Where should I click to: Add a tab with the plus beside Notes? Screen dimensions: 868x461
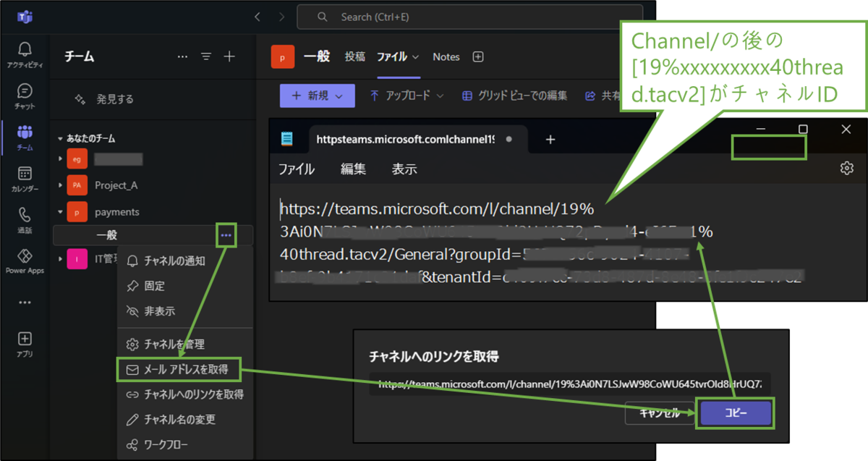[477, 56]
